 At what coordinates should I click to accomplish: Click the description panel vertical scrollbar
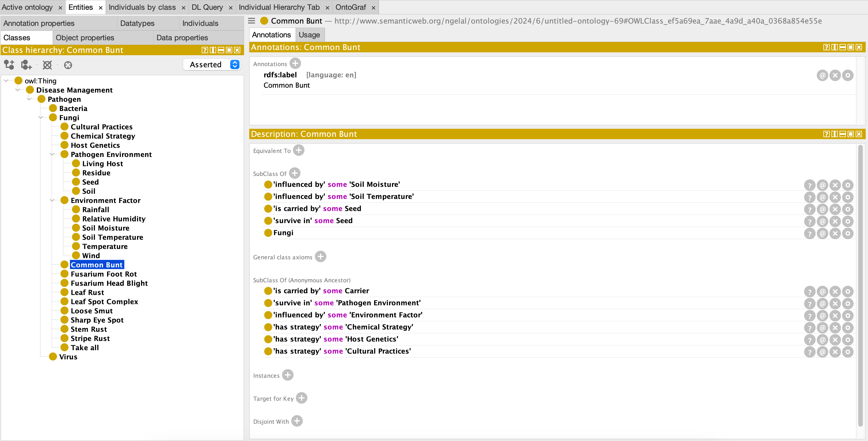click(x=860, y=286)
